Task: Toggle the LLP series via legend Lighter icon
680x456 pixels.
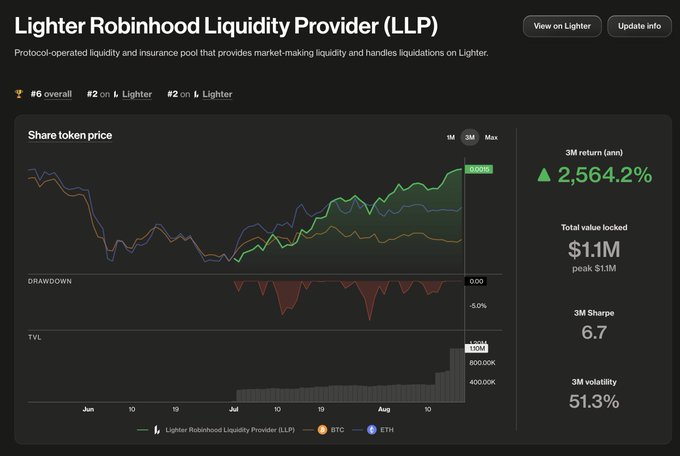Action: click(x=157, y=430)
